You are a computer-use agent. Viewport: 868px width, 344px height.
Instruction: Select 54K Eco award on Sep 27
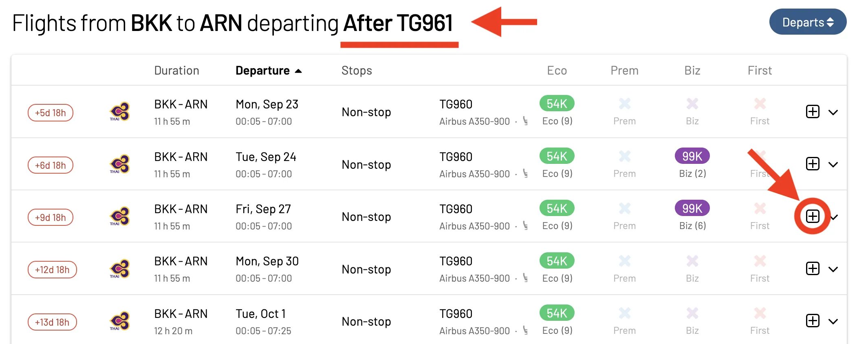click(x=557, y=208)
